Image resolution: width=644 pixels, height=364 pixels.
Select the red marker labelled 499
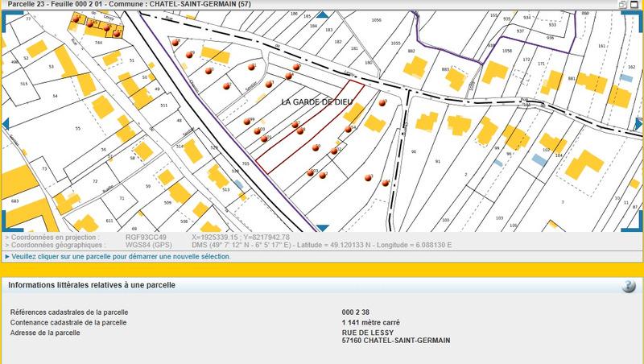coord(247,122)
